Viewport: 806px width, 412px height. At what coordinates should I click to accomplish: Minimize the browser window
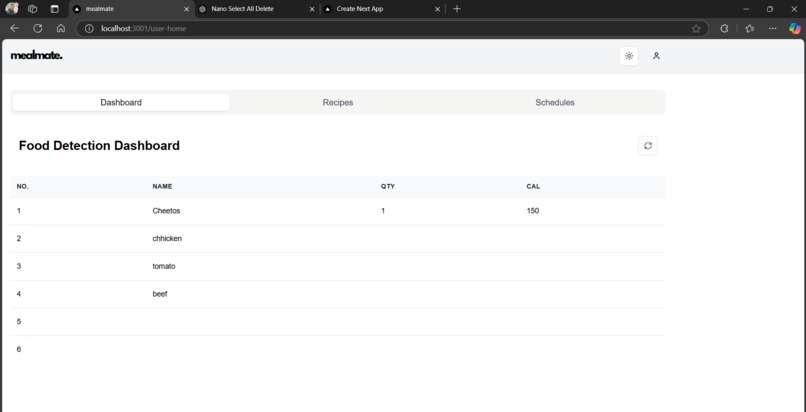(746, 9)
